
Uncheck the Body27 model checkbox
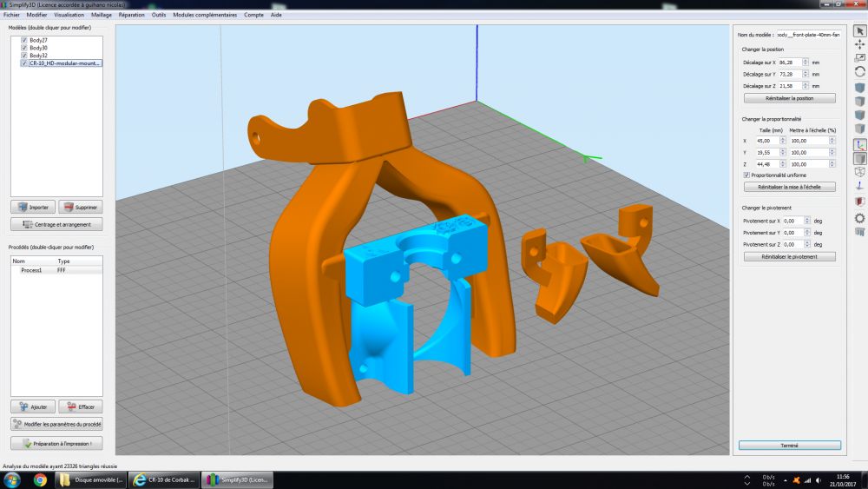tap(23, 40)
